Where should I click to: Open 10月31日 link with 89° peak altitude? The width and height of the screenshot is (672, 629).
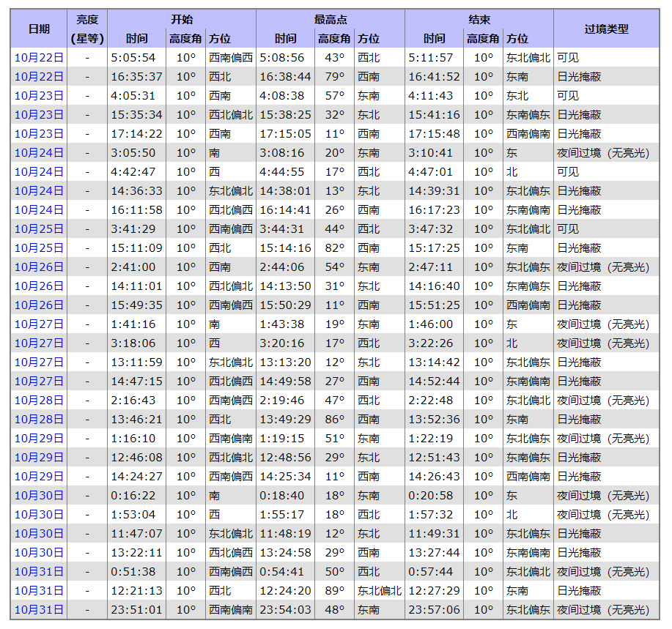[x=39, y=590]
